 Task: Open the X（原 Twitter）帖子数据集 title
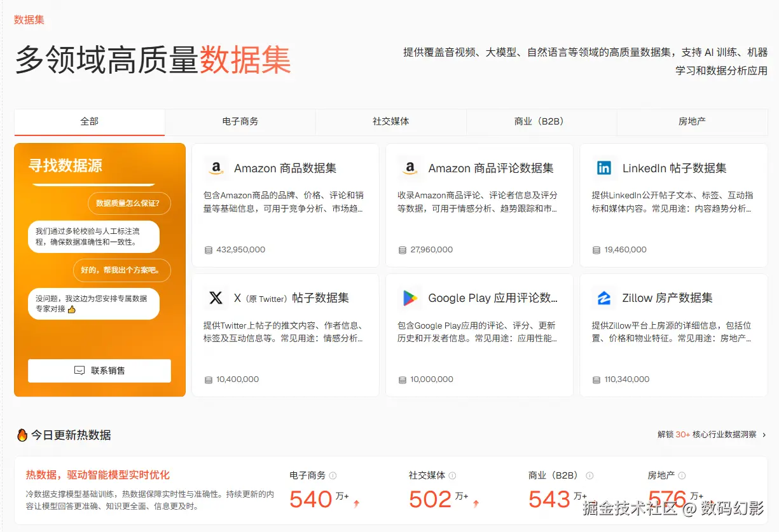pyautogui.click(x=291, y=298)
